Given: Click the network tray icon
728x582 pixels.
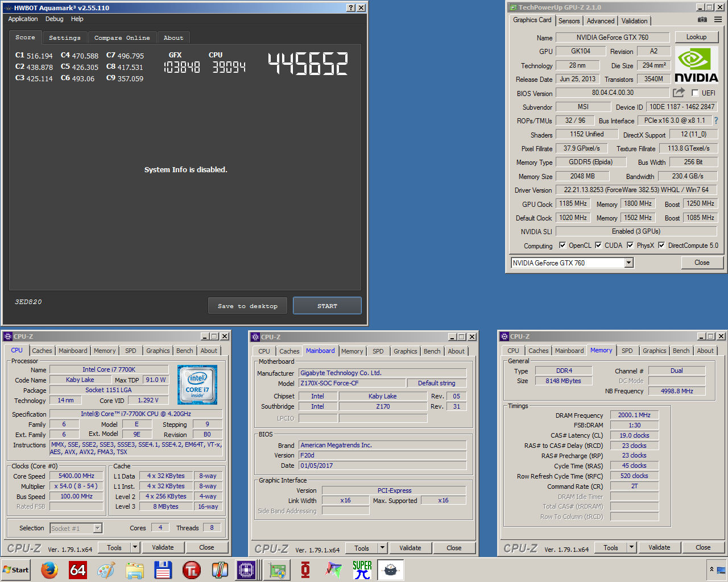Looking at the screenshot, I should (721, 569).
